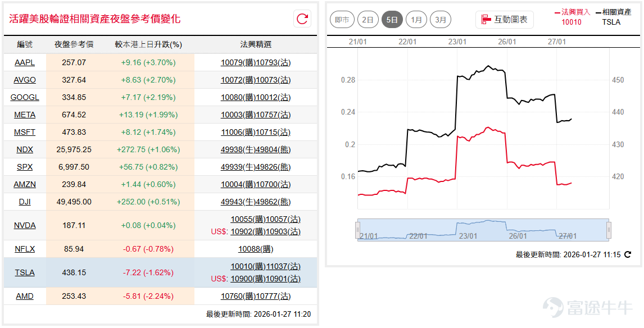644x328 pixels.
Task: Open the AAPL ticker link
Action: point(25,62)
